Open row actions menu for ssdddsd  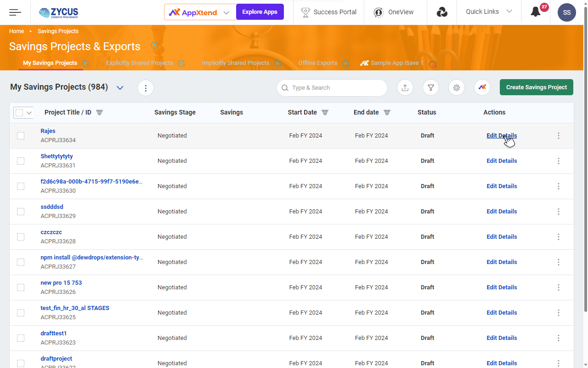pos(559,212)
